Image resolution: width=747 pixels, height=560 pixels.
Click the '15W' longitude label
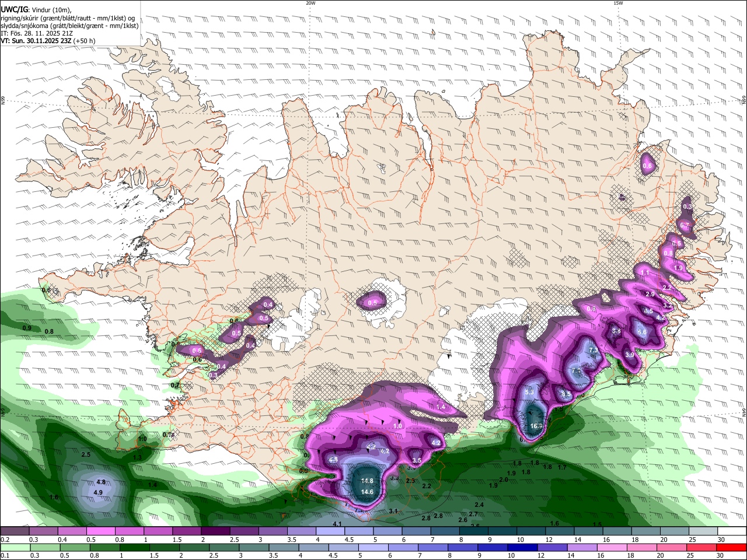pyautogui.click(x=618, y=3)
